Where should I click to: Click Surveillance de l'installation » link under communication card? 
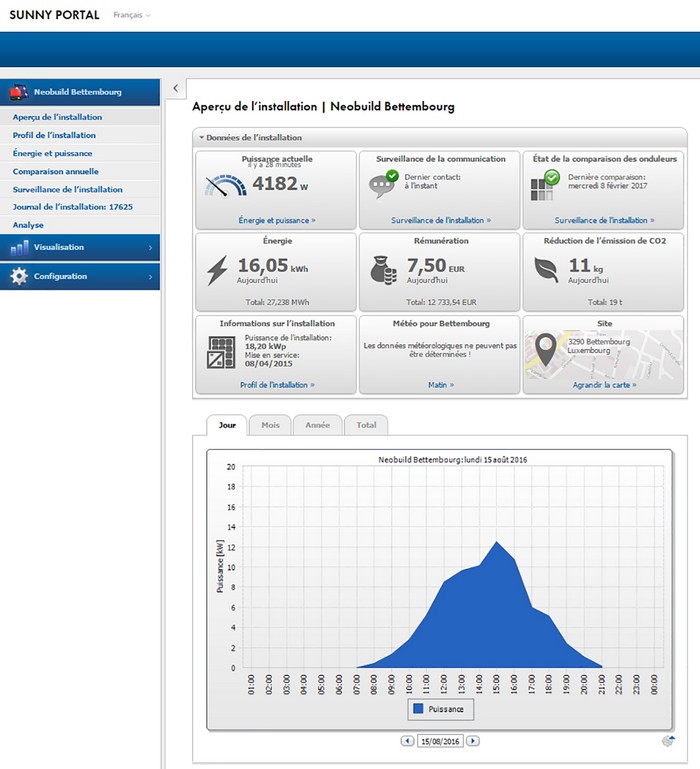(441, 221)
